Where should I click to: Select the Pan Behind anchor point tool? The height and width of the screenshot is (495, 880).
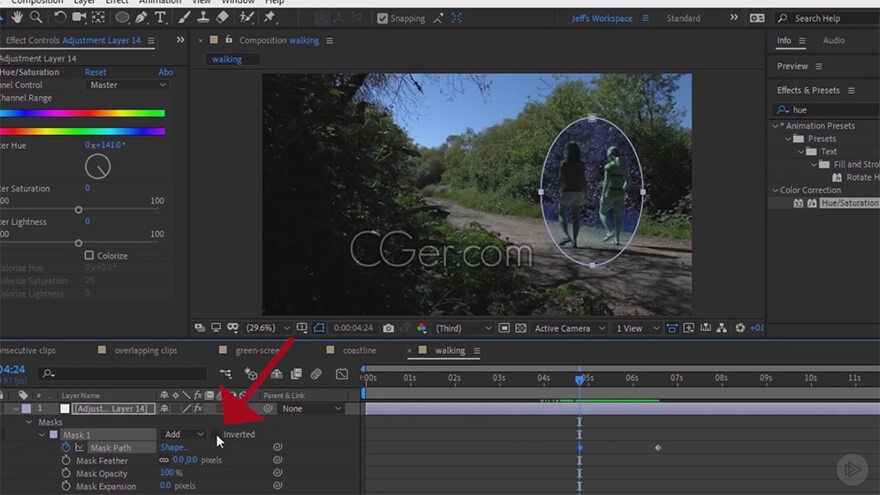(x=98, y=18)
